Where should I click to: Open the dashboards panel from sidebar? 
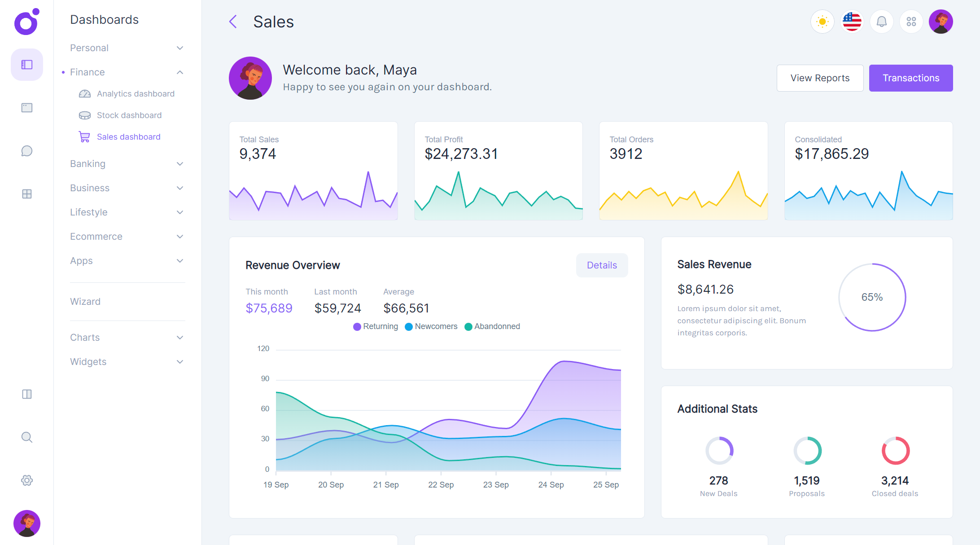tap(26, 64)
